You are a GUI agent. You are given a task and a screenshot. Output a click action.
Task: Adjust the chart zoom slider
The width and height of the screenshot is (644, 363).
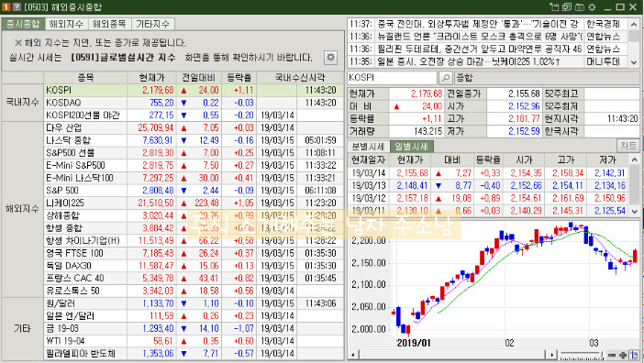pos(582,355)
